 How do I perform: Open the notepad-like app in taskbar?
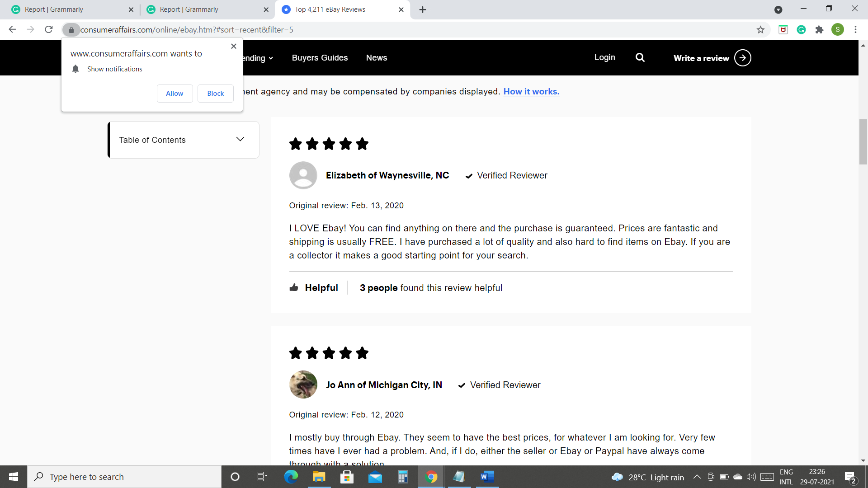[x=459, y=477]
